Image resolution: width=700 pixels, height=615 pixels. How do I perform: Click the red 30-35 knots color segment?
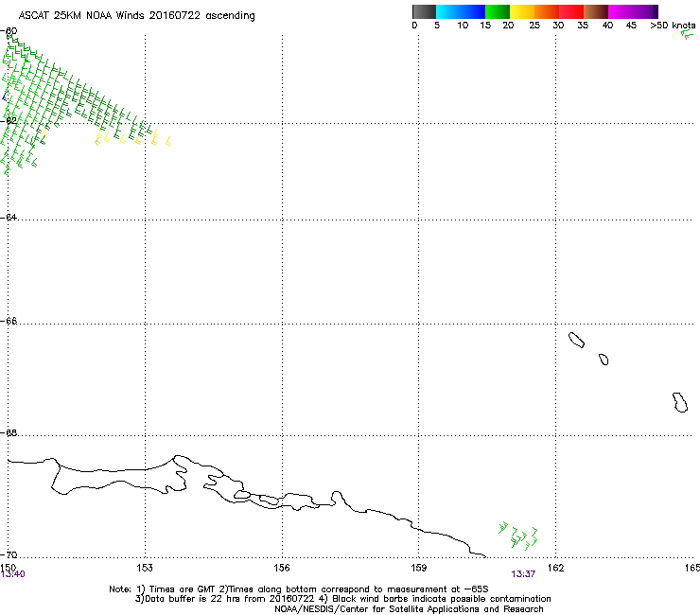(x=571, y=11)
